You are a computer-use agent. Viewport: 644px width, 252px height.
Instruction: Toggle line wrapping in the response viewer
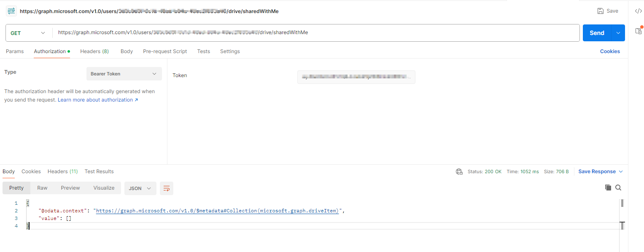point(166,188)
